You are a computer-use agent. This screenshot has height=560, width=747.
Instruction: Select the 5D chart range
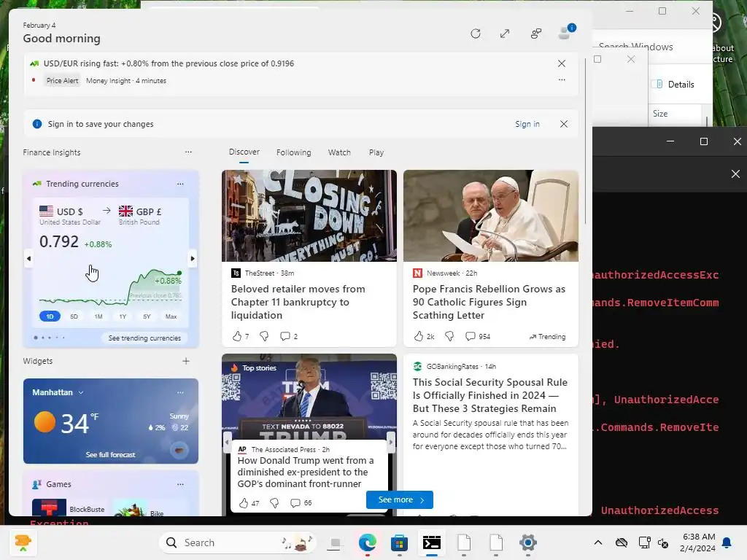[74, 316]
